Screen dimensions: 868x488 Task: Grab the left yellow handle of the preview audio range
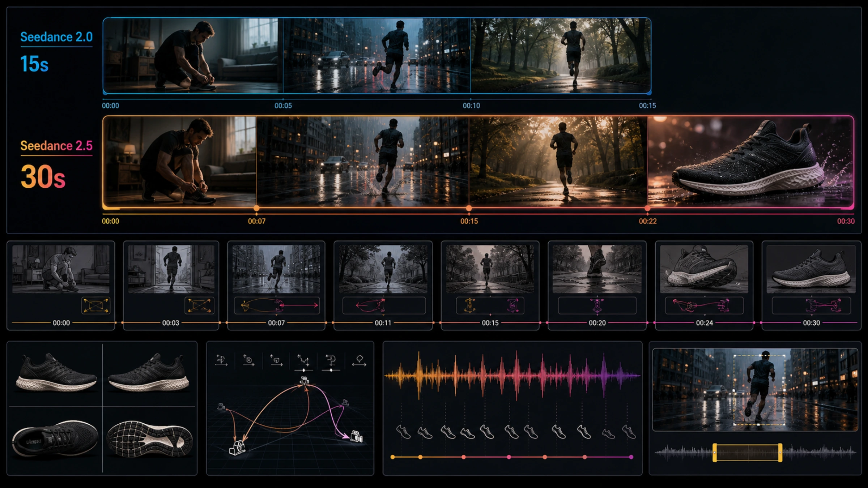715,453
